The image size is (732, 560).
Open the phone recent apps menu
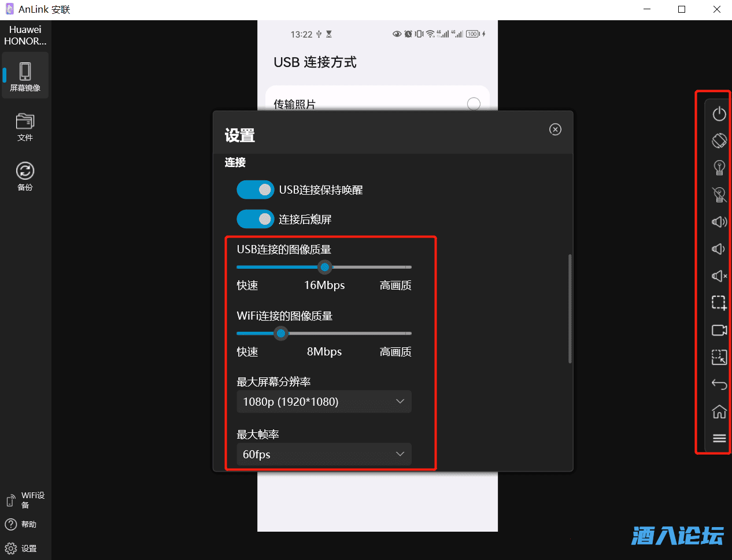tap(719, 437)
